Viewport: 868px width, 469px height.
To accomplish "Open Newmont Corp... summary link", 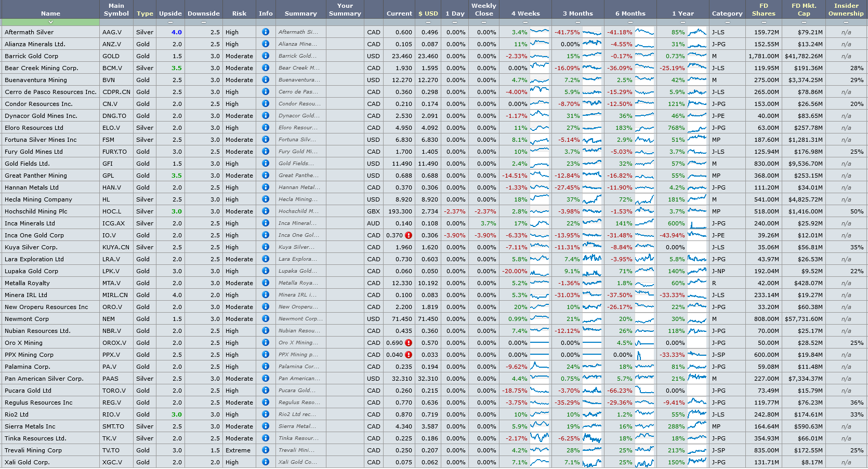I will coord(300,319).
